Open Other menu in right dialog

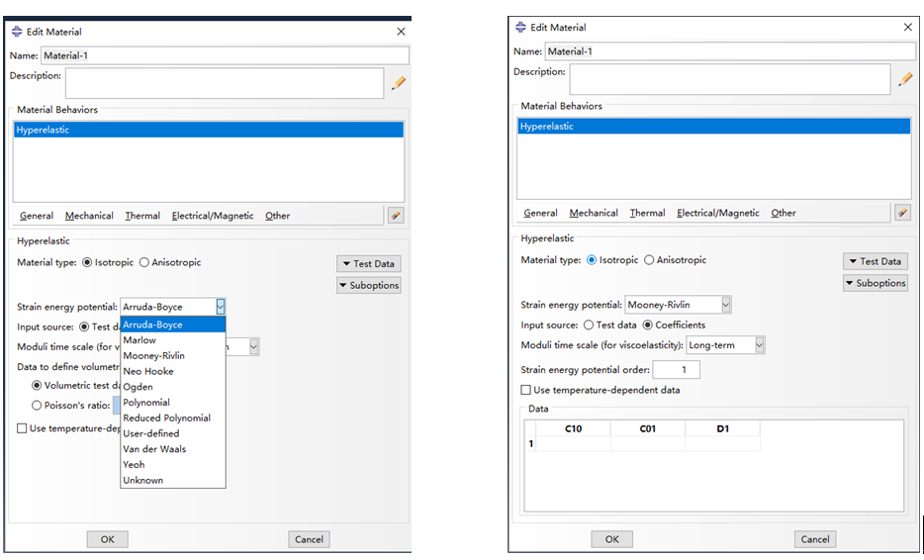click(x=784, y=213)
